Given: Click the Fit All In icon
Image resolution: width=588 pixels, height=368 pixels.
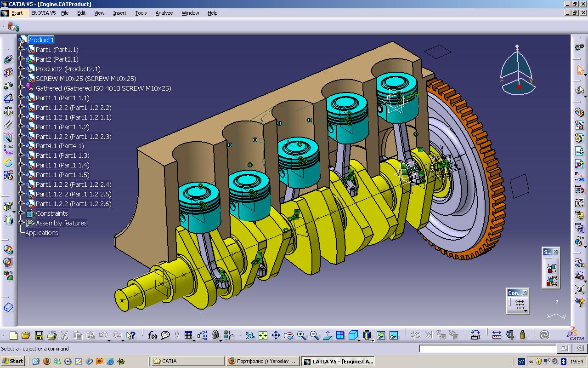Looking at the screenshot, I should click(263, 335).
